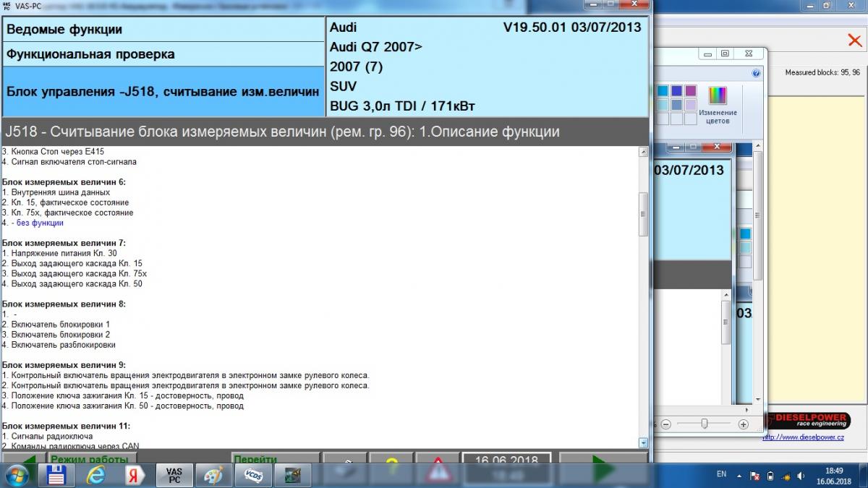Viewport: 868px width, 488px height.
Task: Click the Paint zoom out minus button
Action: [x=666, y=424]
